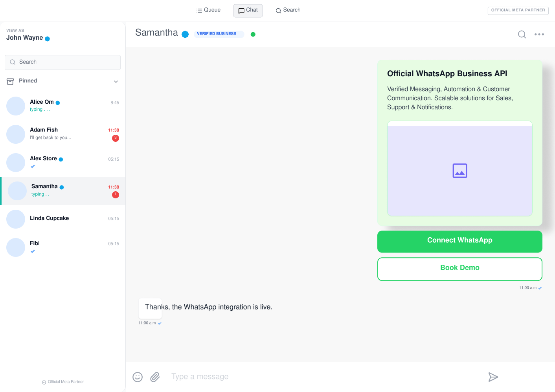The image size is (555, 392).
Task: Click Samantha's unread badge showing 1
Action: pyautogui.click(x=116, y=195)
